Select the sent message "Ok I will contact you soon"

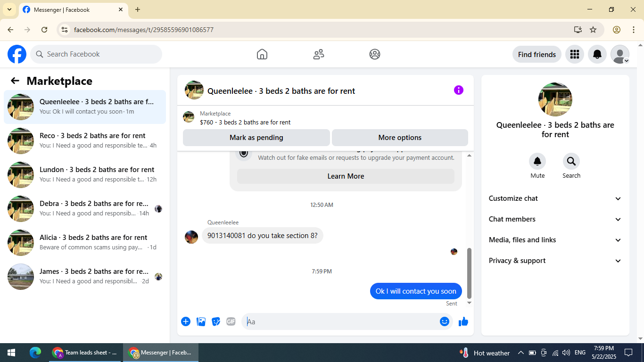416,291
